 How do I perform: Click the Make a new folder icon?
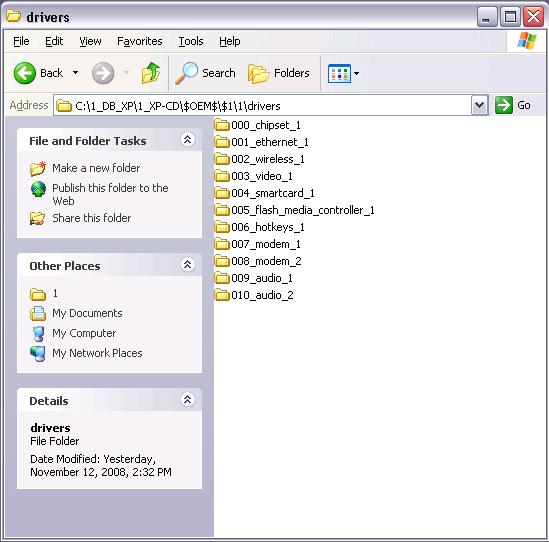[x=38, y=168]
